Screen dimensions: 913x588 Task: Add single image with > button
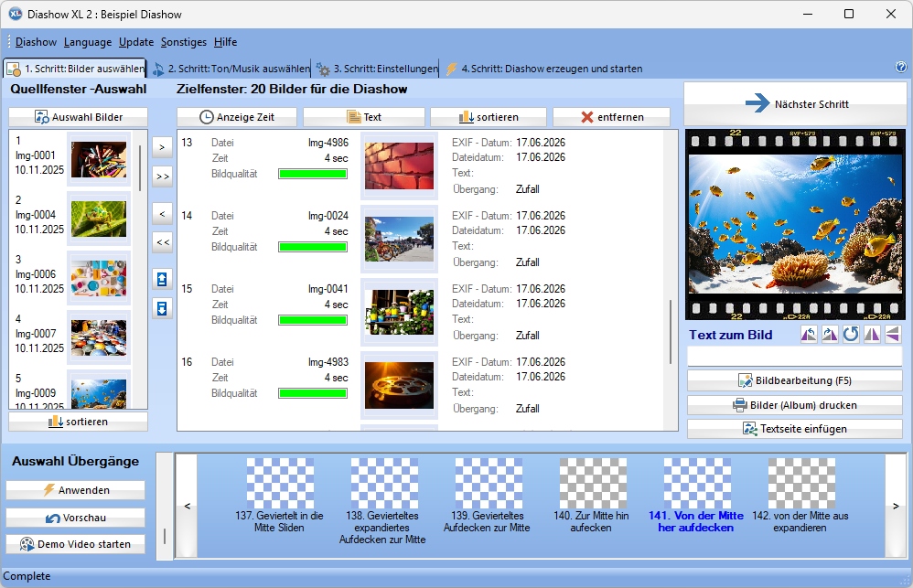click(x=163, y=147)
